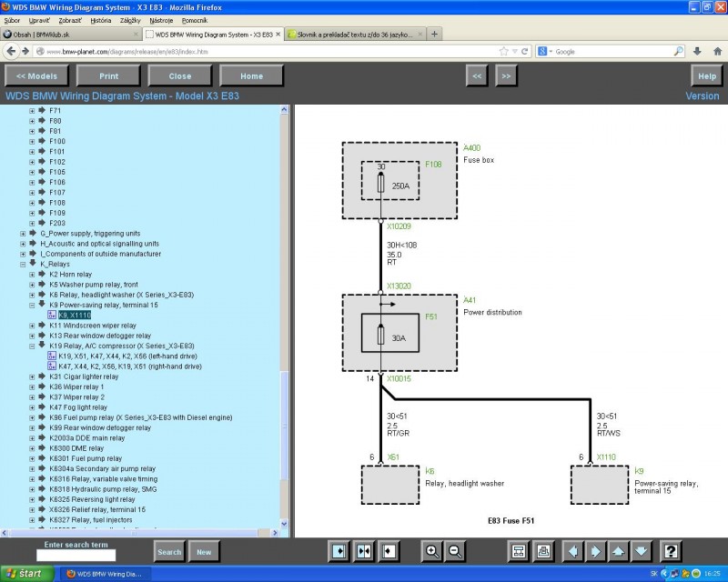Image resolution: width=728 pixels, height=582 pixels.
Task: Collapse the K_Relays tree node
Action: coord(23,264)
